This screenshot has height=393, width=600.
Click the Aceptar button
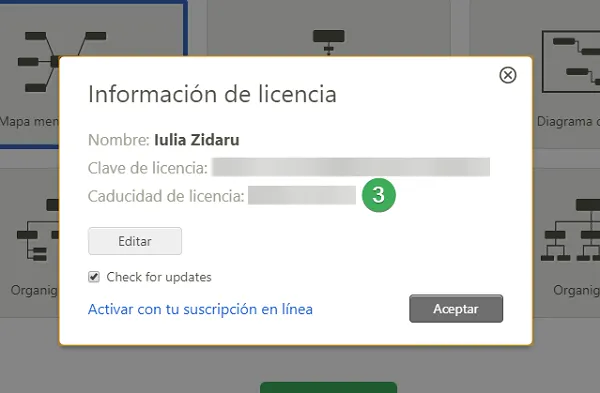456,308
